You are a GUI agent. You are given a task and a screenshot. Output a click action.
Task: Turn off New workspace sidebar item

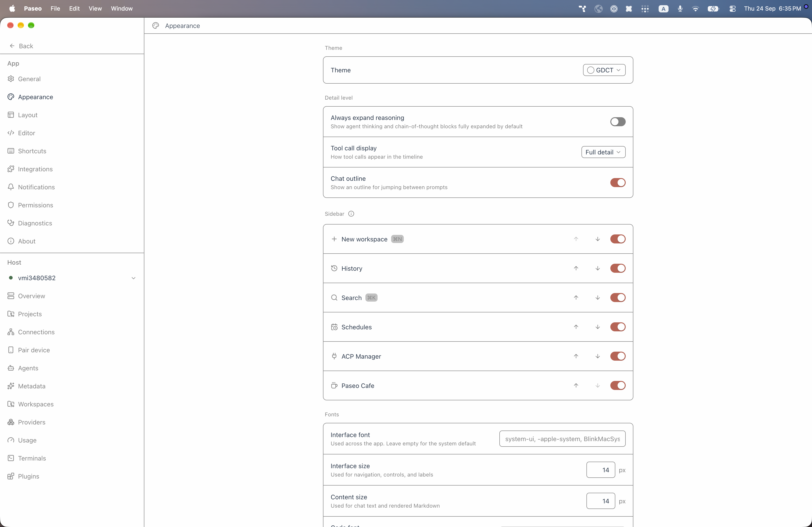coord(618,239)
